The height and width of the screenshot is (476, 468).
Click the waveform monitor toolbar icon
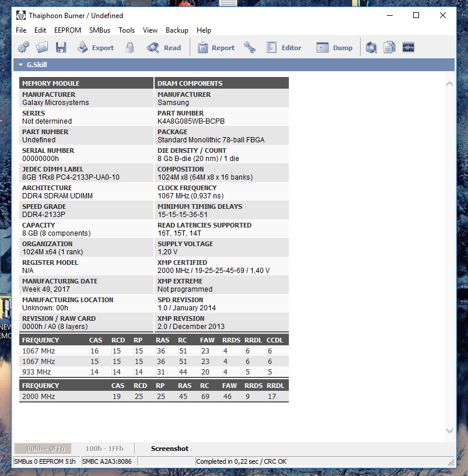point(408,47)
